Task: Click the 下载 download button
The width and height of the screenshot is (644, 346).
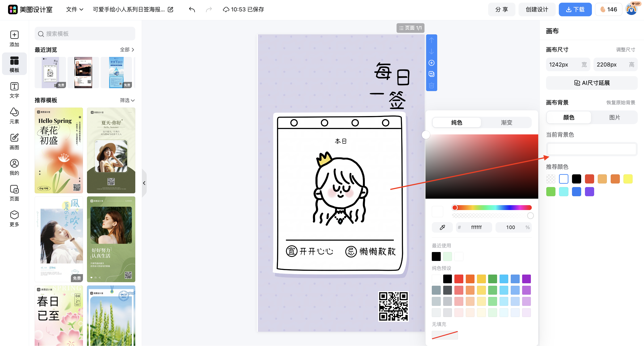Action: (575, 9)
